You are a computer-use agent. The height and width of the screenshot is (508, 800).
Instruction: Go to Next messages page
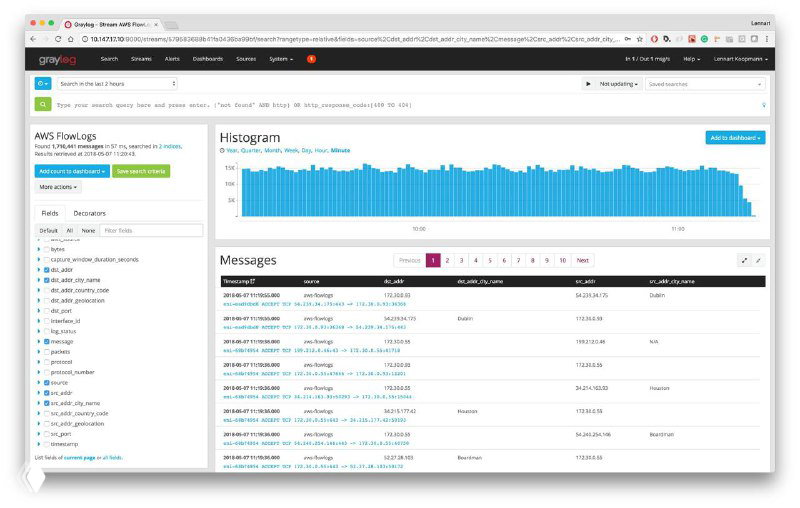(583, 261)
